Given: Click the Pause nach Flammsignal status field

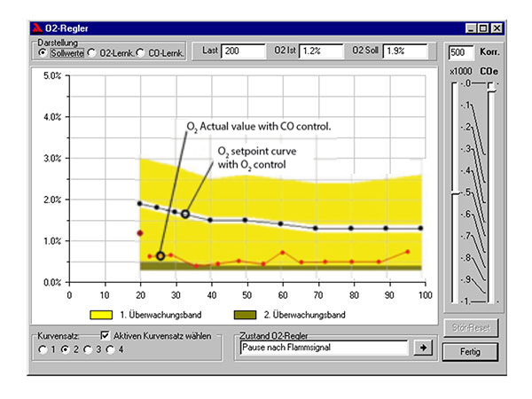Looking at the screenshot, I should click(324, 348).
